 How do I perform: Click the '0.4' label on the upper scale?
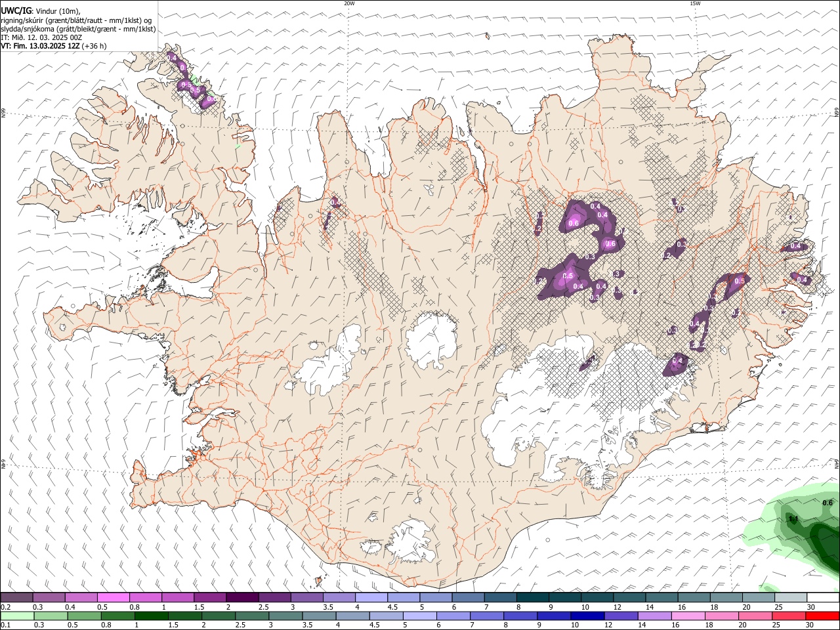70,607
